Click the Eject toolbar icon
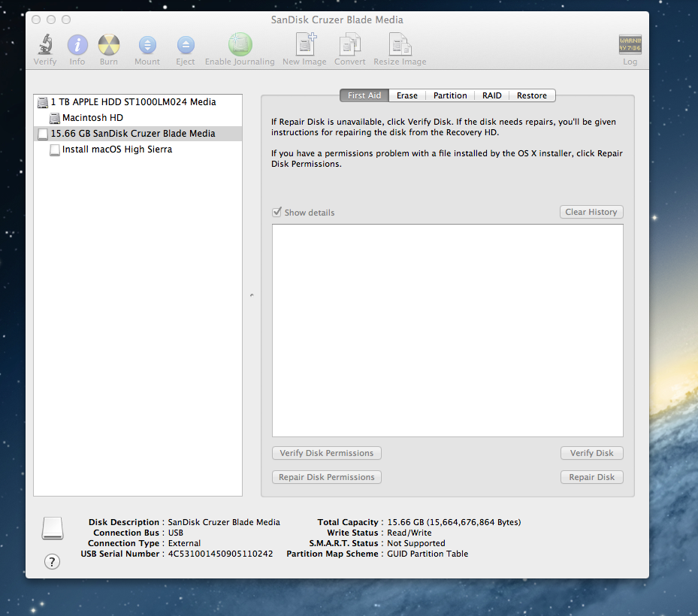The image size is (698, 616). [185, 45]
